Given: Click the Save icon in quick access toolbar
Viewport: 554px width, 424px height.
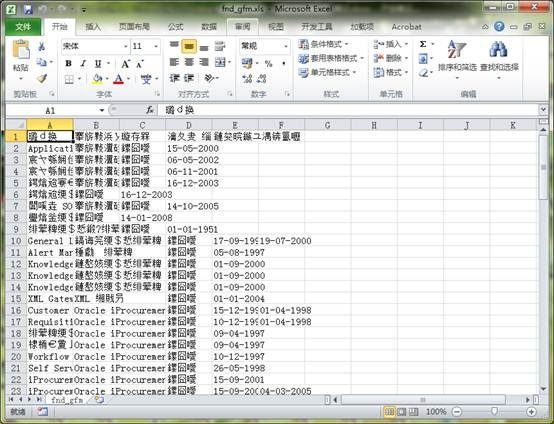Looking at the screenshot, I should [28, 9].
